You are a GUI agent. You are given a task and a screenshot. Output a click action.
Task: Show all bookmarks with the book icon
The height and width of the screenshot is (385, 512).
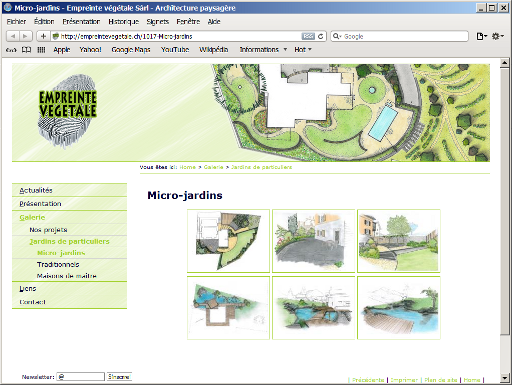[26, 50]
